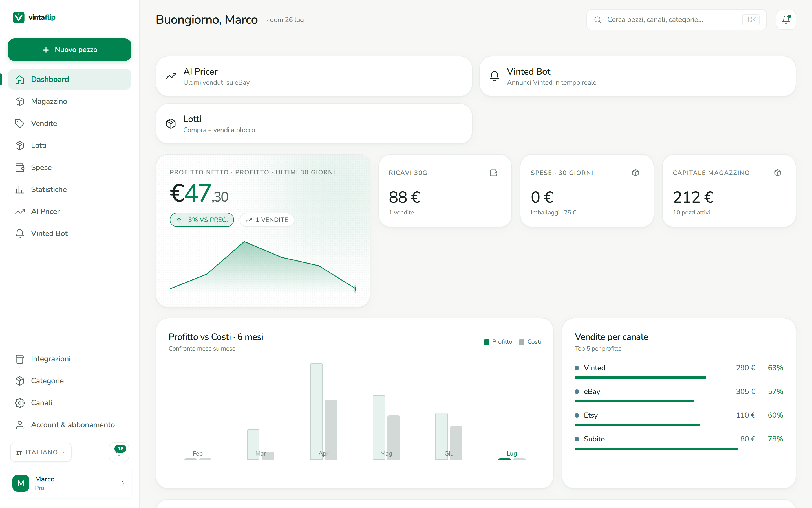
Task: Open Spese in the sidebar
Action: 69,167
